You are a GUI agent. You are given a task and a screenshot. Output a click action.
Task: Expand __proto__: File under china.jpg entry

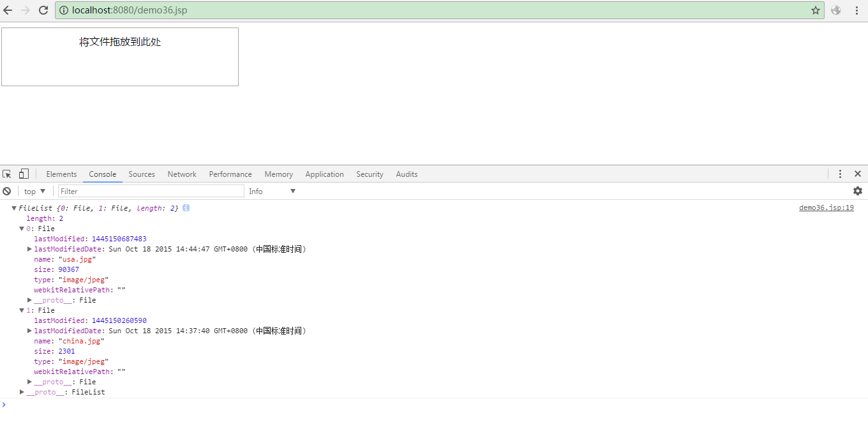pos(29,382)
